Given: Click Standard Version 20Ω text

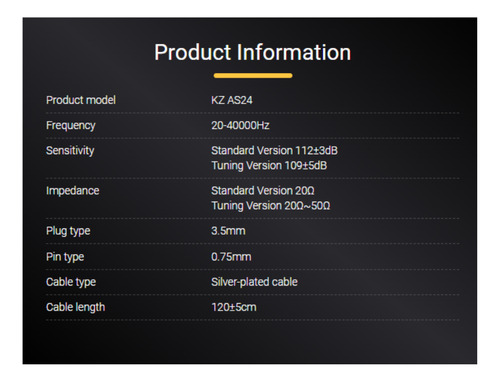Looking at the screenshot, I should [x=263, y=191].
